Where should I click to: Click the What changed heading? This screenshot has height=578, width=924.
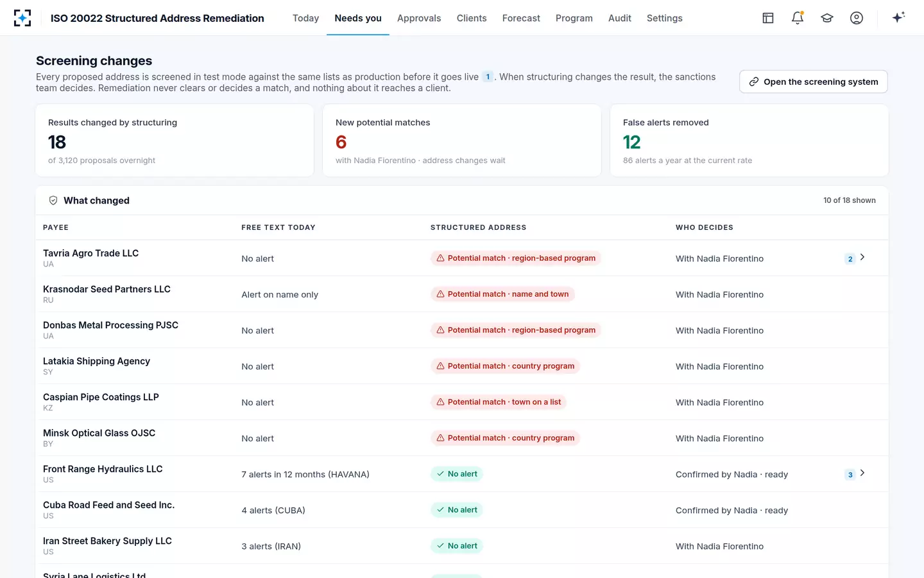pyautogui.click(x=96, y=200)
